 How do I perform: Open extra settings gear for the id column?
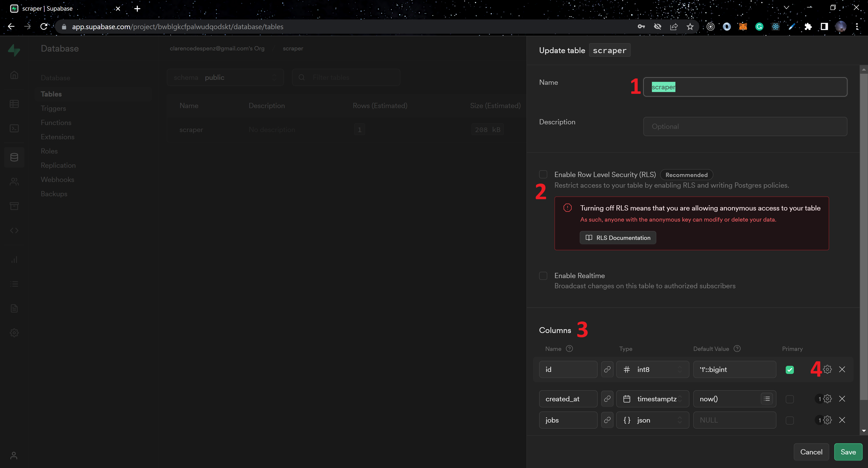tap(827, 369)
